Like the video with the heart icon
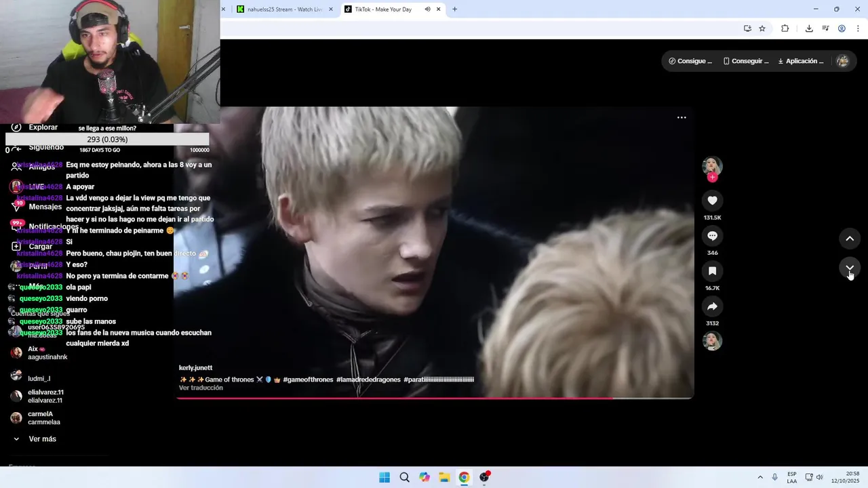868x488 pixels. tap(712, 201)
